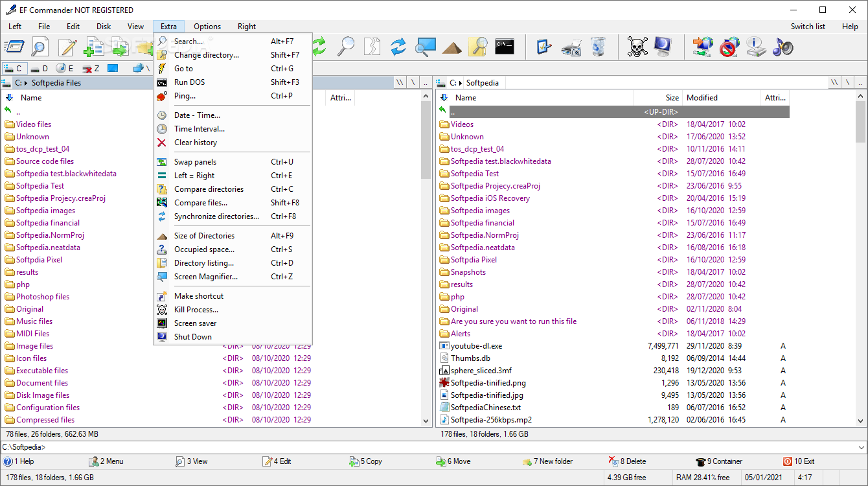This screenshot has width=868, height=486.
Task: Click the first toolbar icon with the window
Action: click(14, 47)
